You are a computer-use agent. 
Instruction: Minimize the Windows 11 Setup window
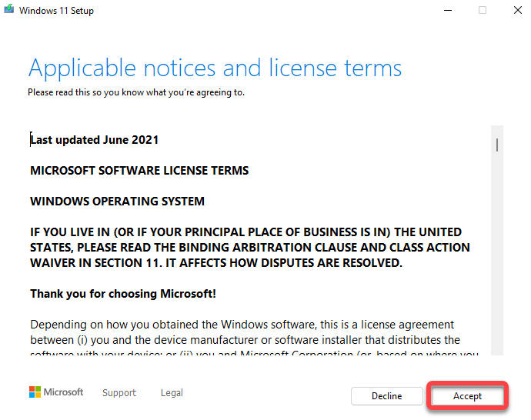click(x=447, y=11)
